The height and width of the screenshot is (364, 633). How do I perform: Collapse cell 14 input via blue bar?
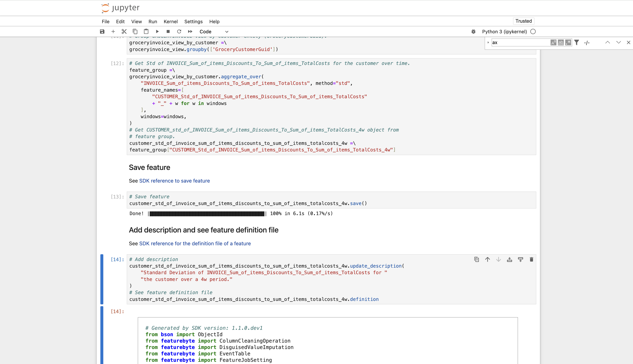102,279
